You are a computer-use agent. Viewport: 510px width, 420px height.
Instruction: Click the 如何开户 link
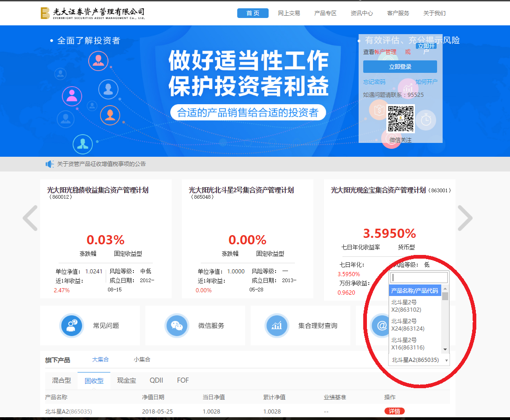tap(426, 82)
